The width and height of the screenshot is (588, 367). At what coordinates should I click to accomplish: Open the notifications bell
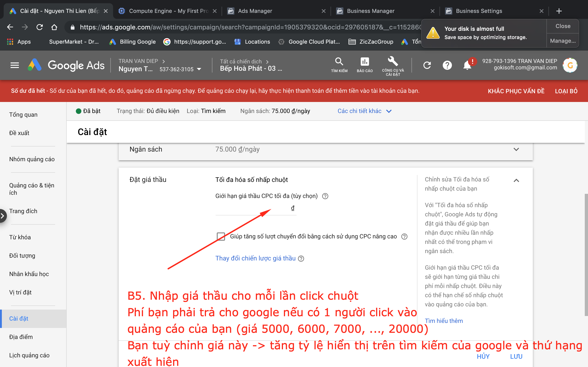click(468, 65)
